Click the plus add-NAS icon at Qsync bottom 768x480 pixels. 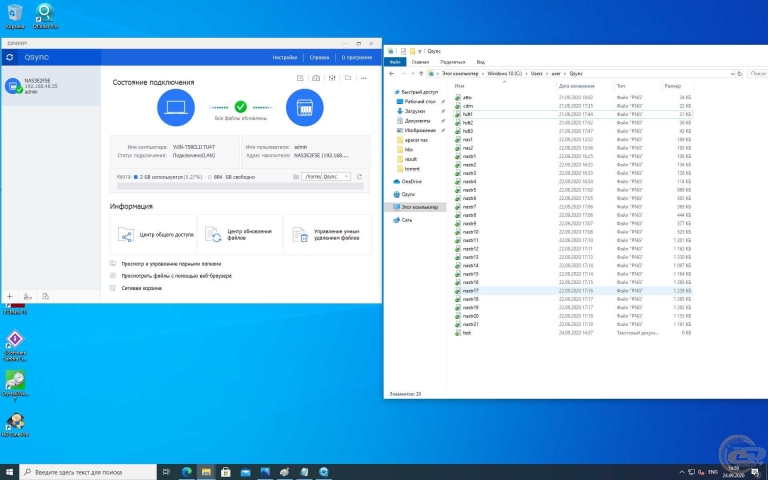[x=10, y=296]
